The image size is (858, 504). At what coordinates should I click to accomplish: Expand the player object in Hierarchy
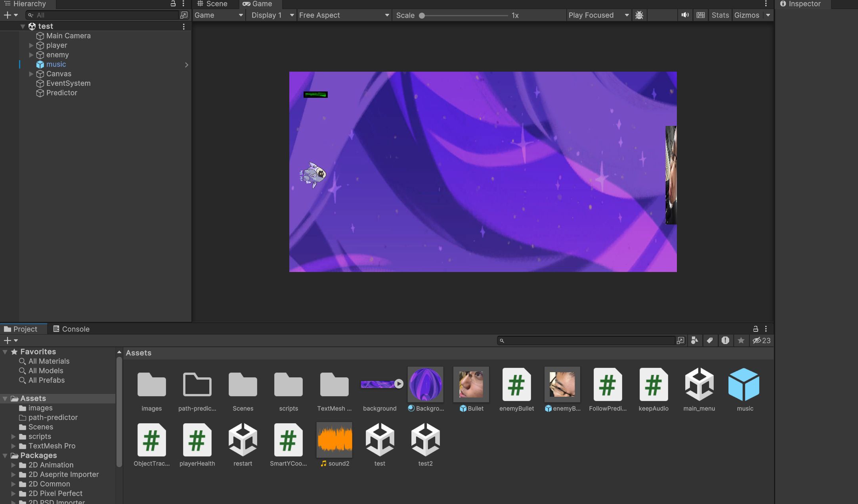point(31,46)
